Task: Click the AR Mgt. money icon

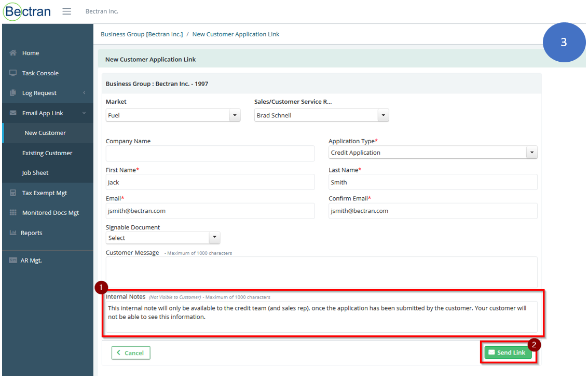Action: pos(13,260)
